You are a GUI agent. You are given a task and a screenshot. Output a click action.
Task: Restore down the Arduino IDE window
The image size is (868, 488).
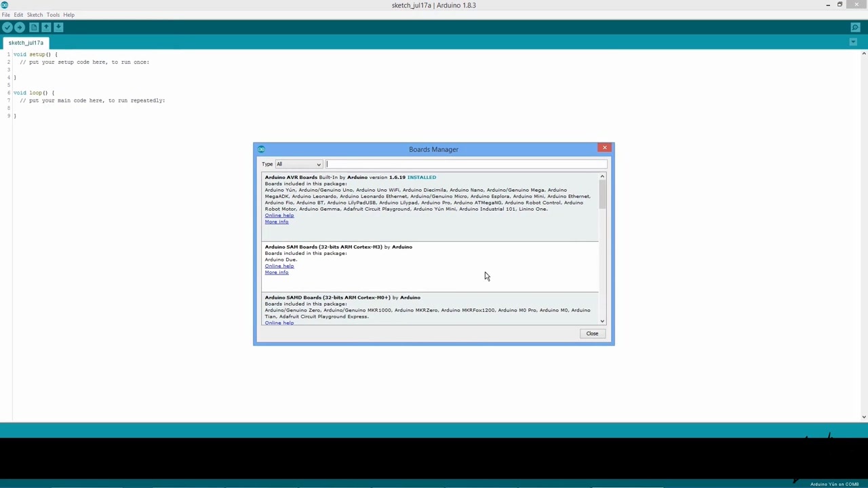pyautogui.click(x=840, y=5)
